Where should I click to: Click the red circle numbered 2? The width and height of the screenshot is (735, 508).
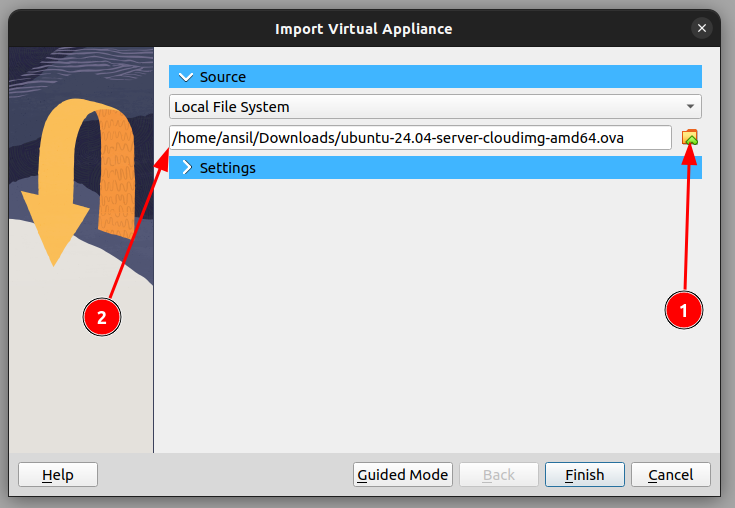[x=101, y=317]
